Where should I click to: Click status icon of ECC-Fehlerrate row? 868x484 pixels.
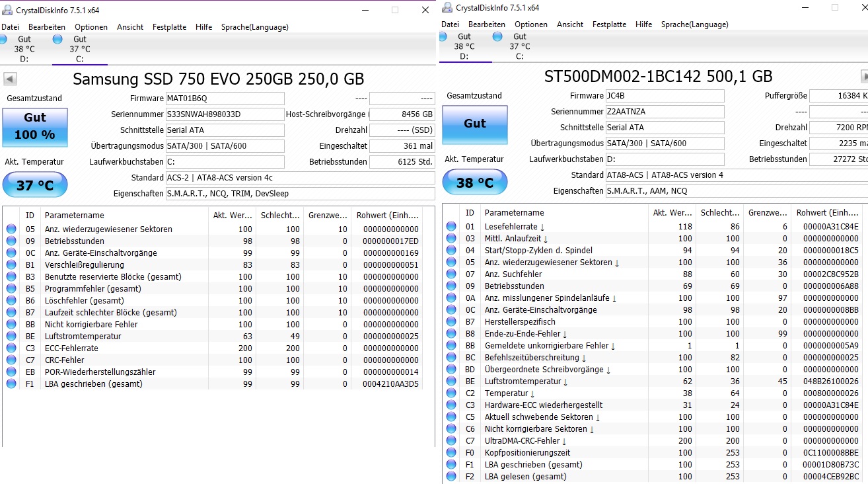(x=11, y=348)
